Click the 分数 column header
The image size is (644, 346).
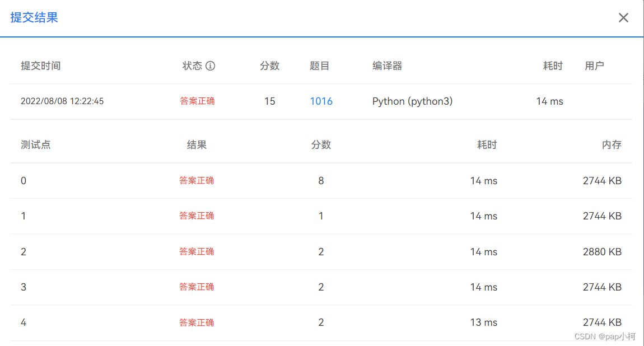click(x=270, y=66)
